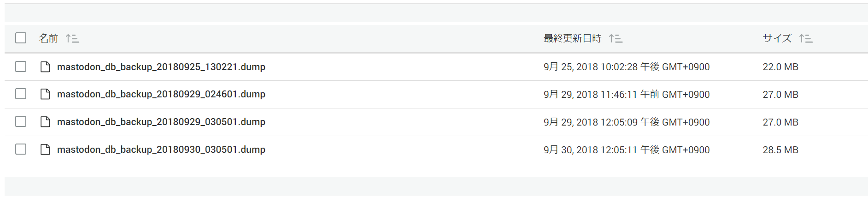Click the サイズ column header label
This screenshot has height=198, width=868.
pyautogui.click(x=777, y=38)
